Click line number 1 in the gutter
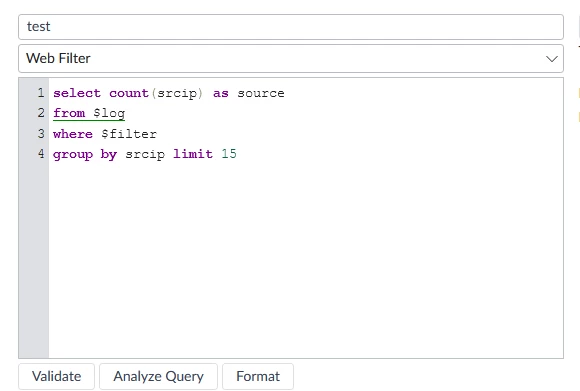Screen dimensions: 580x391 (x=41, y=92)
